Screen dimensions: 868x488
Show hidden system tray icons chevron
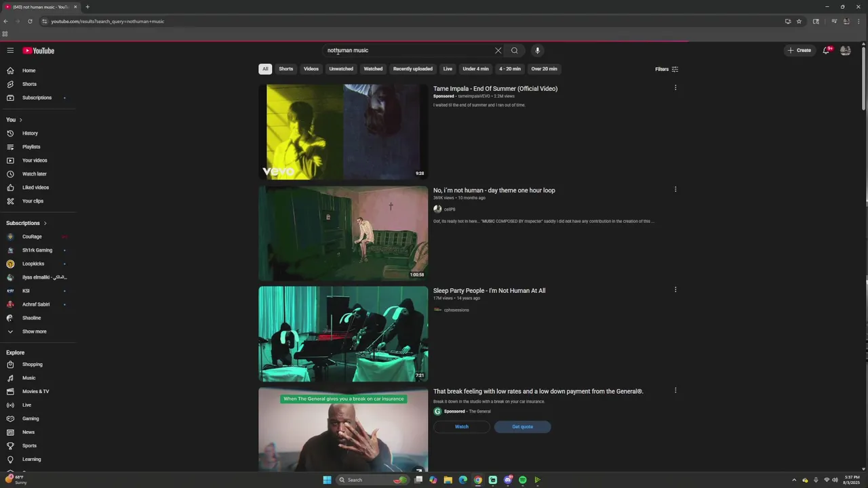pos(794,480)
